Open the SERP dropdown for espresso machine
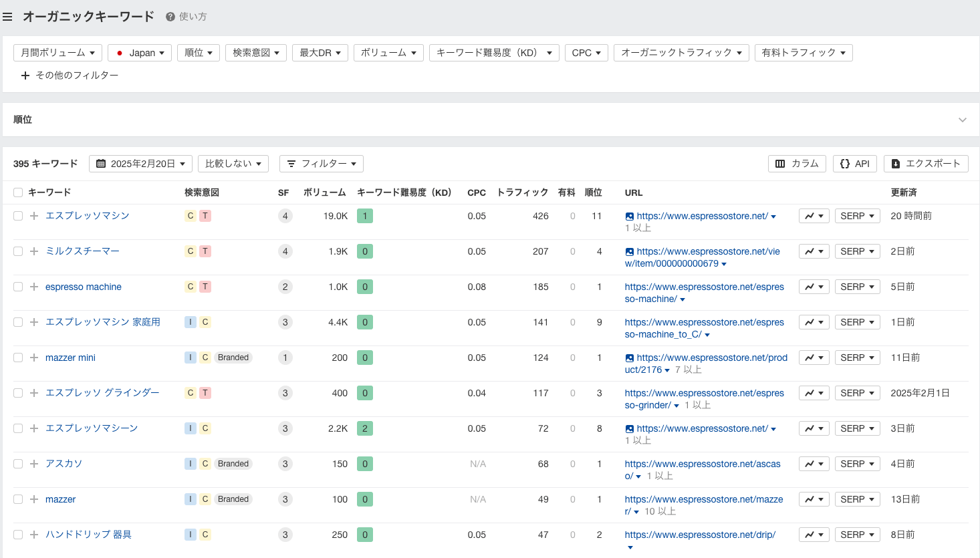This screenshot has height=558, width=980. 857,286
